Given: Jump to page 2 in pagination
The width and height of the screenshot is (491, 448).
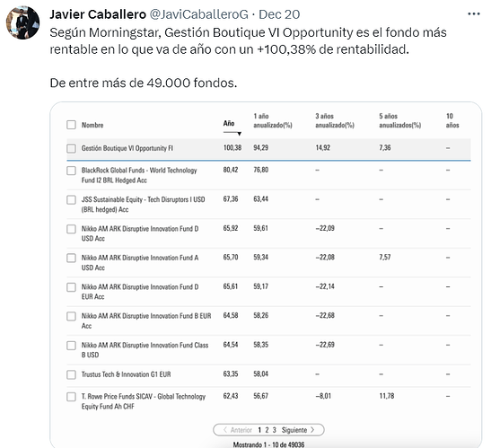Looking at the screenshot, I should 267,430.
